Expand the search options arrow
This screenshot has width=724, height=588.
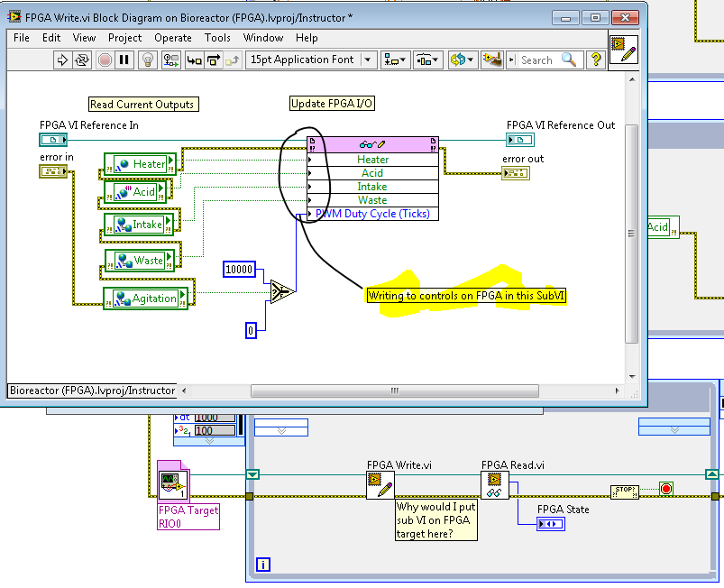tap(511, 60)
